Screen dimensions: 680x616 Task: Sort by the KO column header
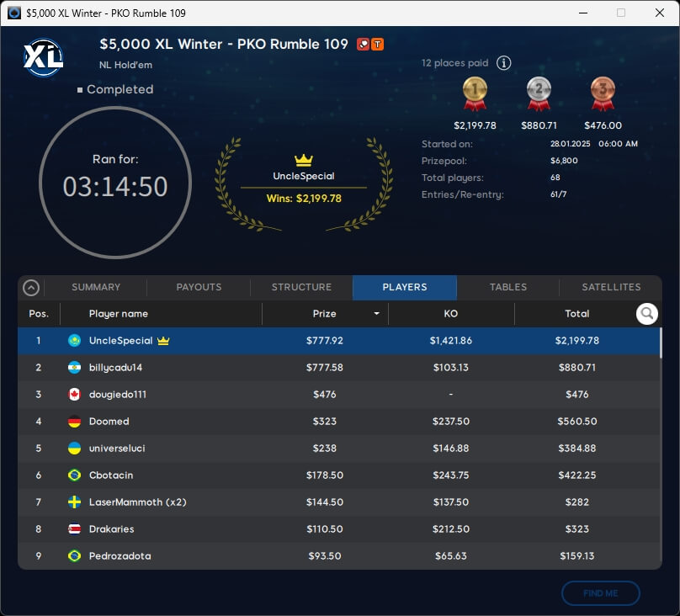[x=450, y=313]
